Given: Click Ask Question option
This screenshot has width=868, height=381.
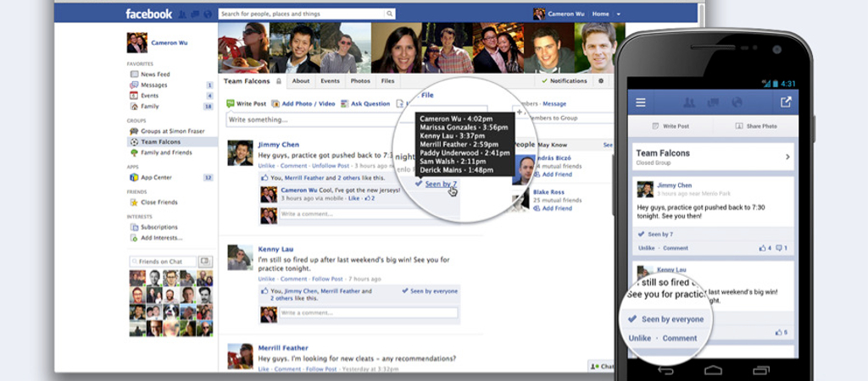Looking at the screenshot, I should click(x=365, y=103).
